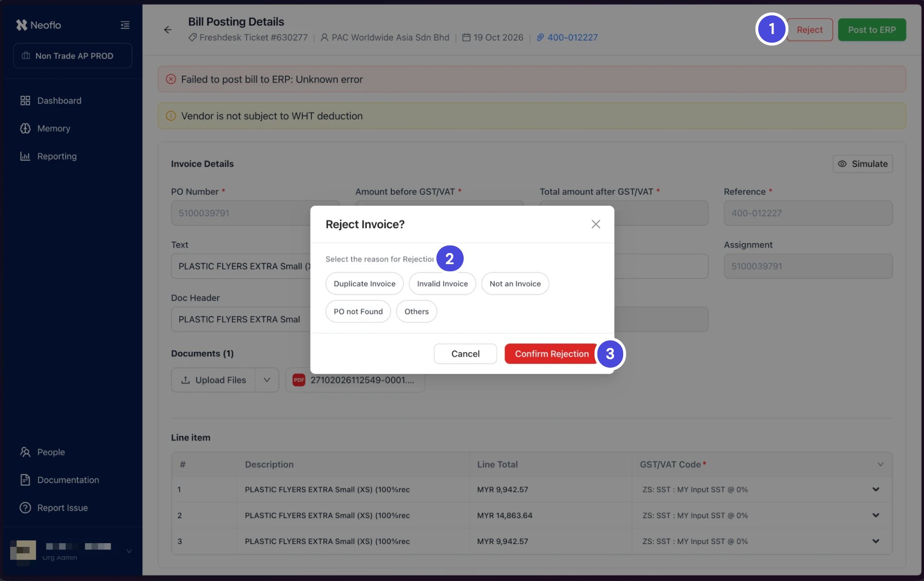Click the Assignment input field
Screen dimensions: 924x581
808,267
